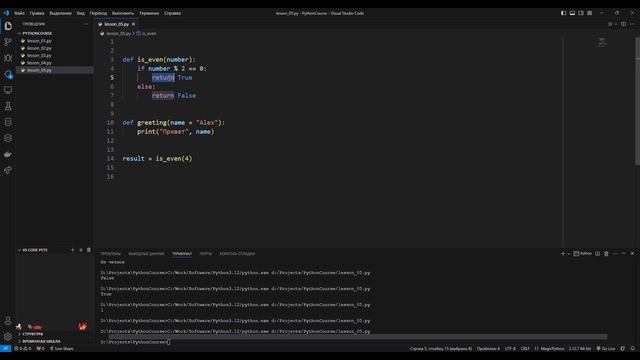Image resolution: width=640 pixels, height=360 pixels.
Task: Toggle the secondary side bar layout
Action: tap(581, 13)
